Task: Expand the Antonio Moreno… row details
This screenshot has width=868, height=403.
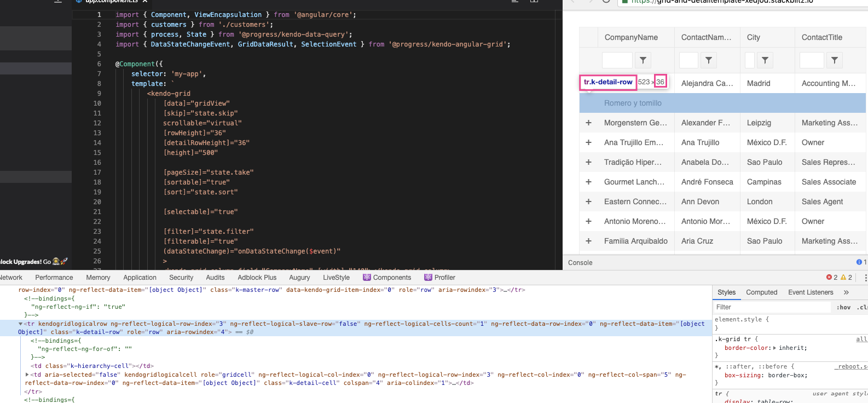Action: [589, 221]
